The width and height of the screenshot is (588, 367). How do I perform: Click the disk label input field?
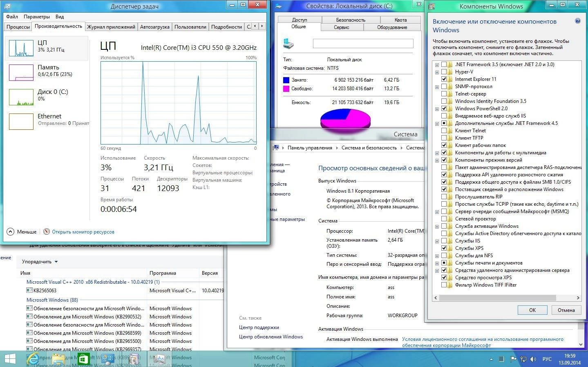(363, 43)
